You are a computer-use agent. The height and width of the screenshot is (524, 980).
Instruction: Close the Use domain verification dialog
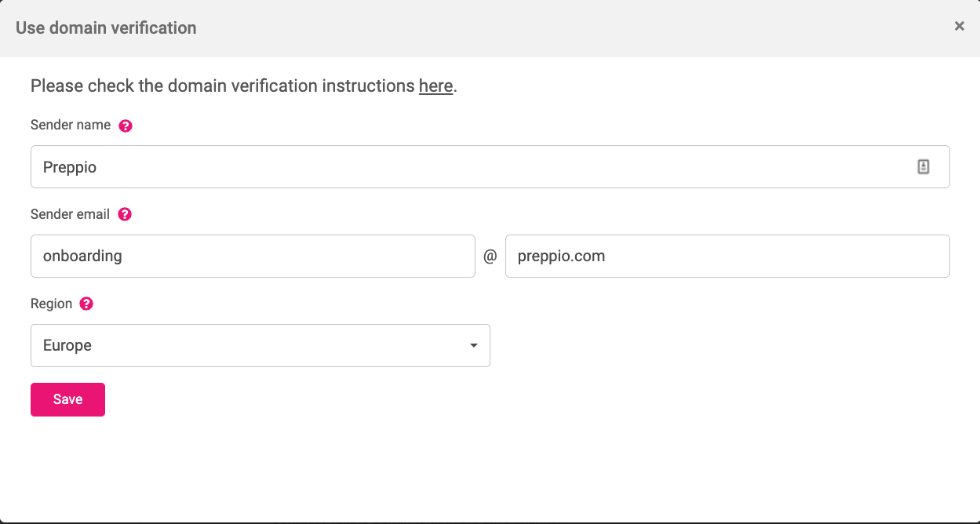click(x=959, y=26)
